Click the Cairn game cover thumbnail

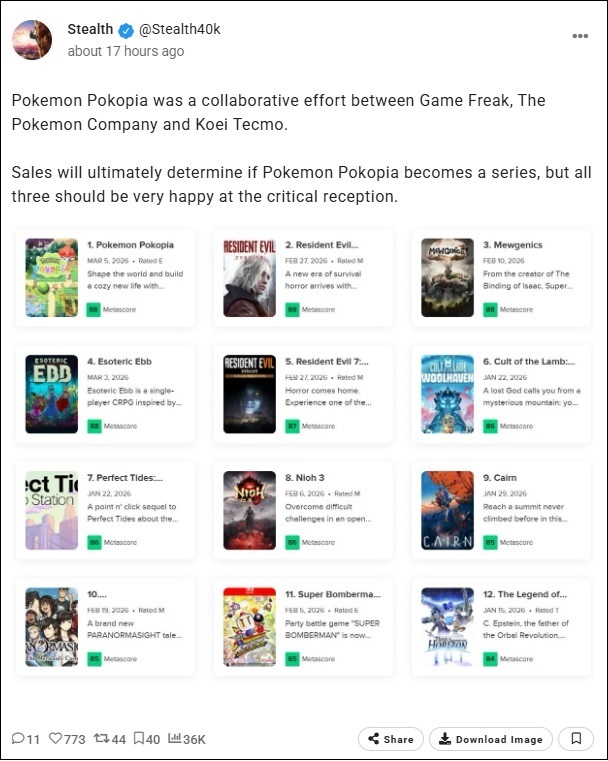click(x=447, y=510)
